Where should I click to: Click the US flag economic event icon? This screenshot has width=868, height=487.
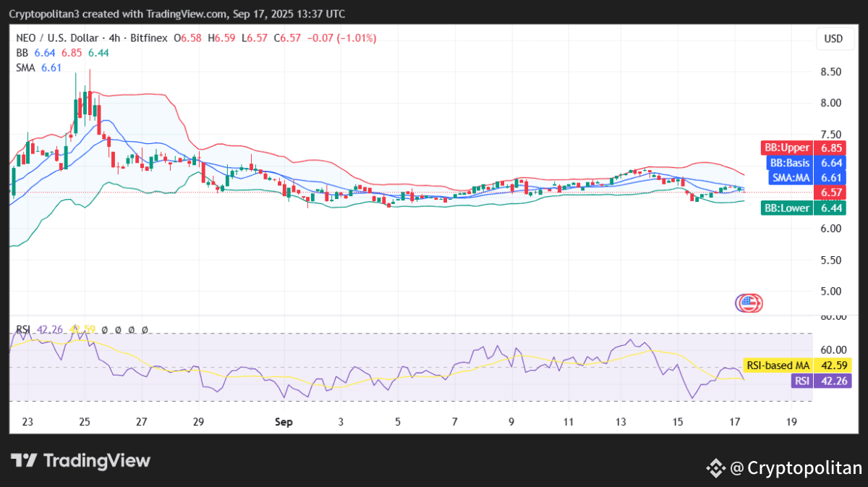(749, 302)
